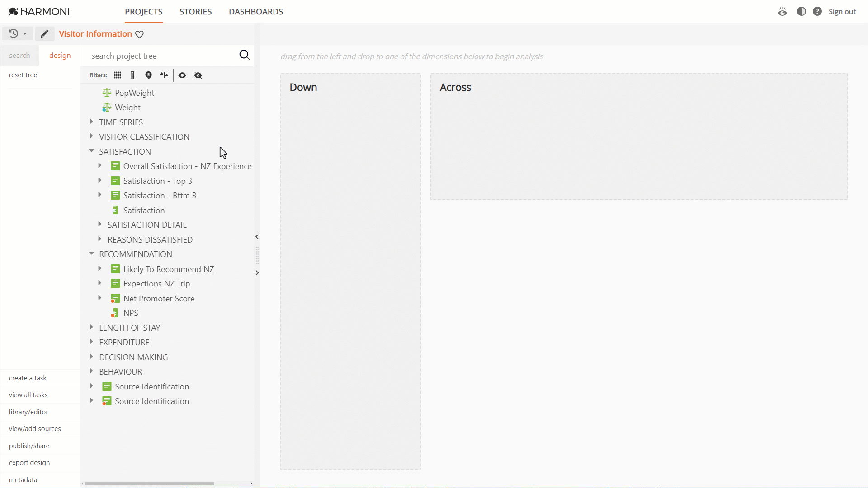Favorite Visitor Information with heart icon
Viewport: 868px width, 488px height.
click(140, 34)
